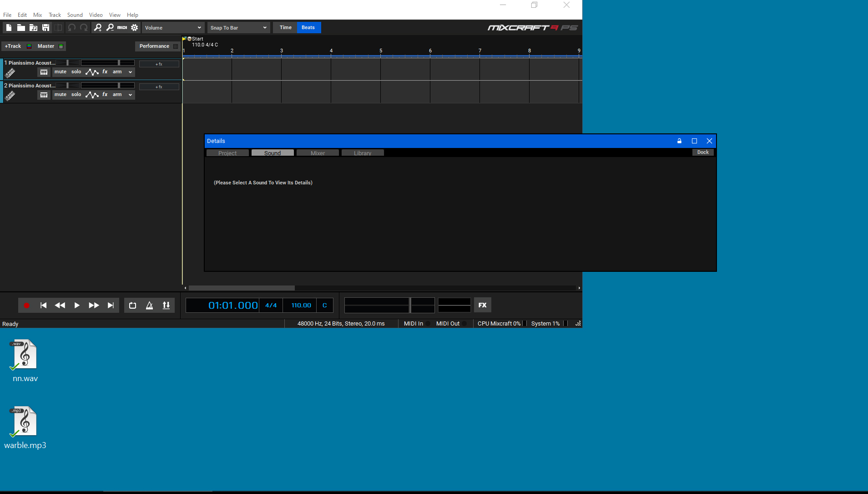Zoom in with the magnifier plus icon
Image resolution: width=868 pixels, height=494 pixels.
[x=98, y=28]
